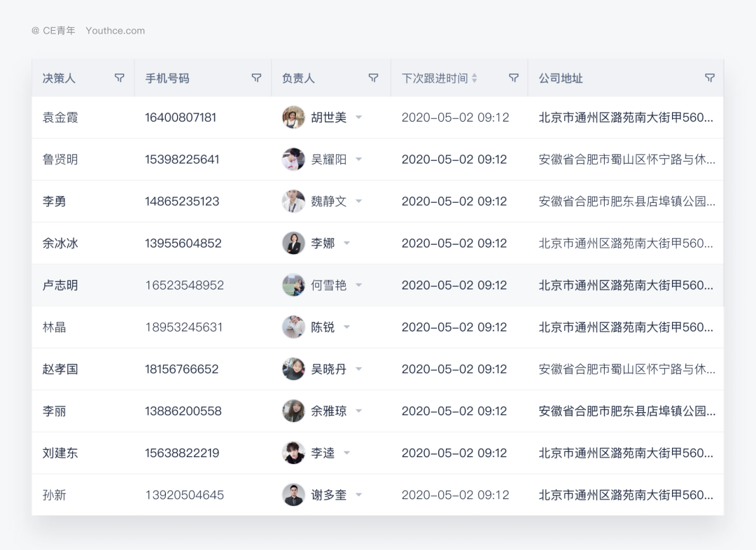
Task: Click the 决策人 column header
Action: pos(59,78)
